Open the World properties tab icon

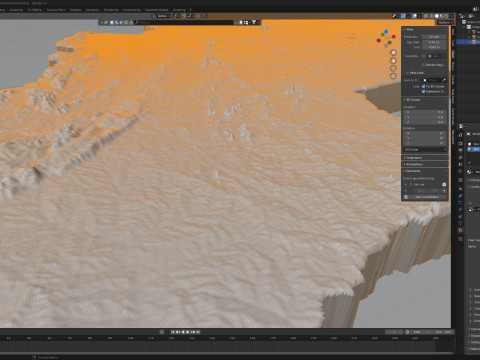[460, 171]
